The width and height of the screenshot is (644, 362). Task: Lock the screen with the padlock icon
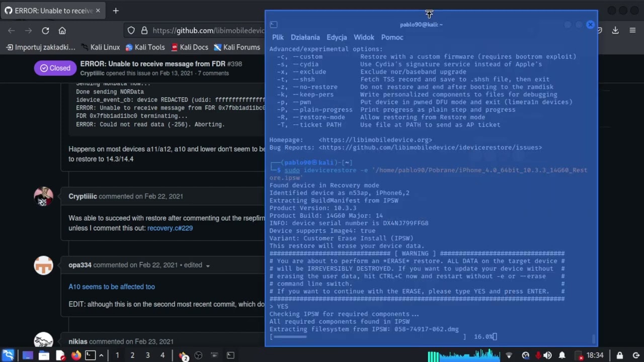[x=620, y=355]
